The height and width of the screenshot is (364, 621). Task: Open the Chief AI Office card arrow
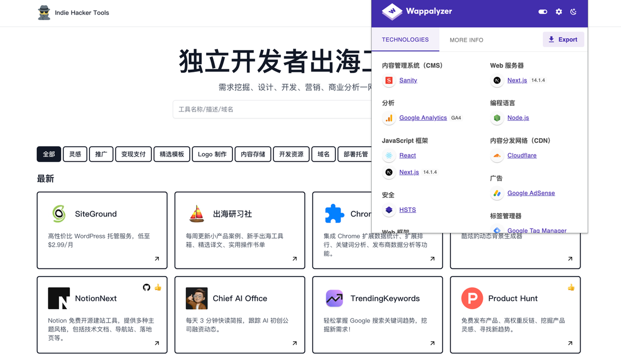coord(294,343)
